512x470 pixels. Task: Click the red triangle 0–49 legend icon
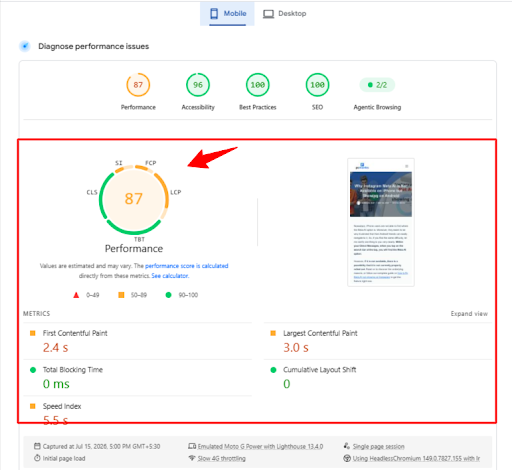[76, 295]
